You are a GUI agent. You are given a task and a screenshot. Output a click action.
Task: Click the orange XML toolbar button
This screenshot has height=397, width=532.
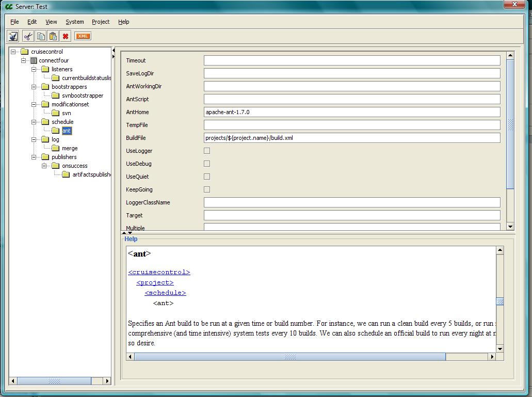point(83,36)
